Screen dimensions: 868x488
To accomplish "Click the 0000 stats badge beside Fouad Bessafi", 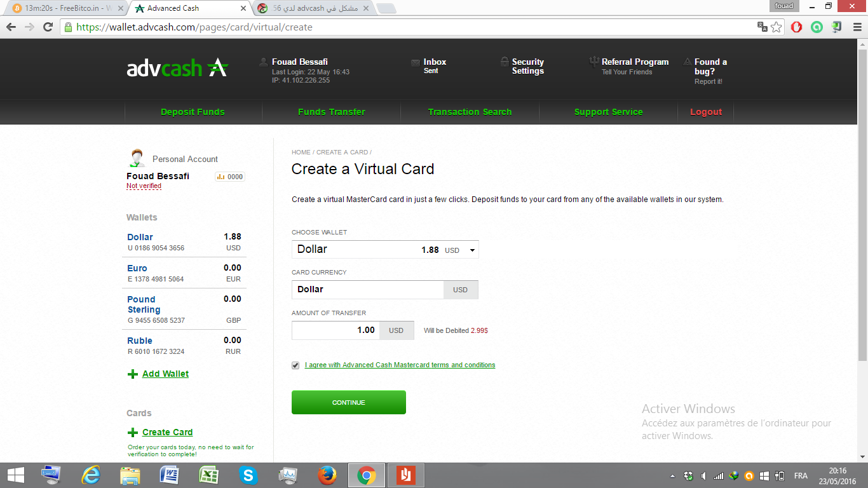I will 230,177.
